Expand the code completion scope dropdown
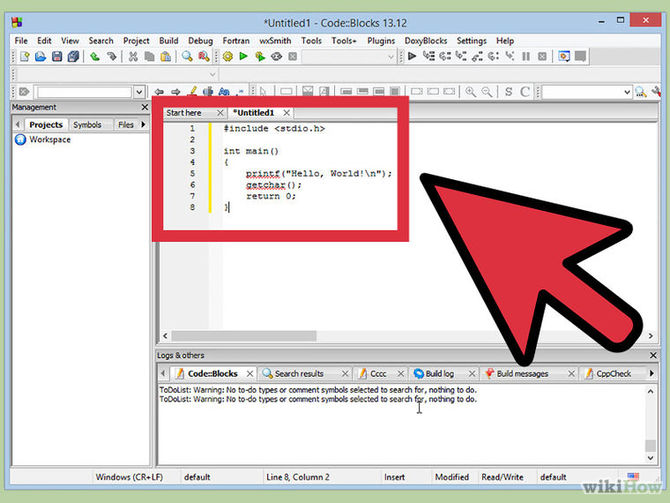Screen dimensions: 670x503 pyautogui.click(x=213, y=74)
